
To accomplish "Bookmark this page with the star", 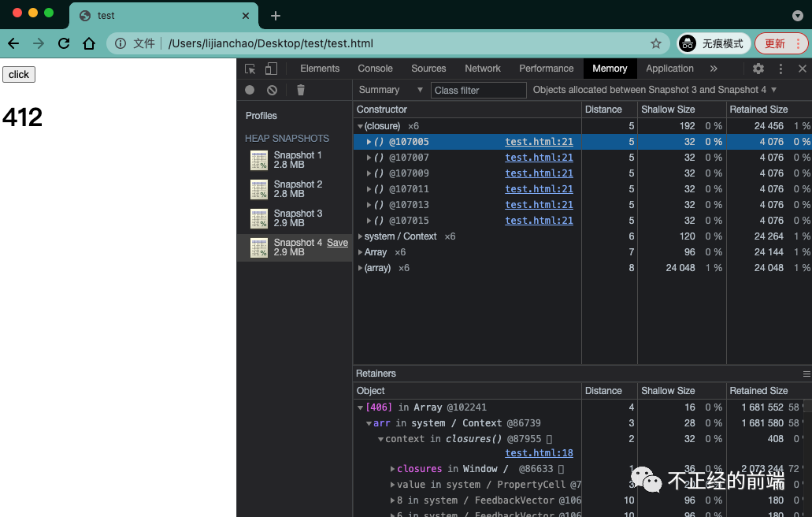I will 656,43.
